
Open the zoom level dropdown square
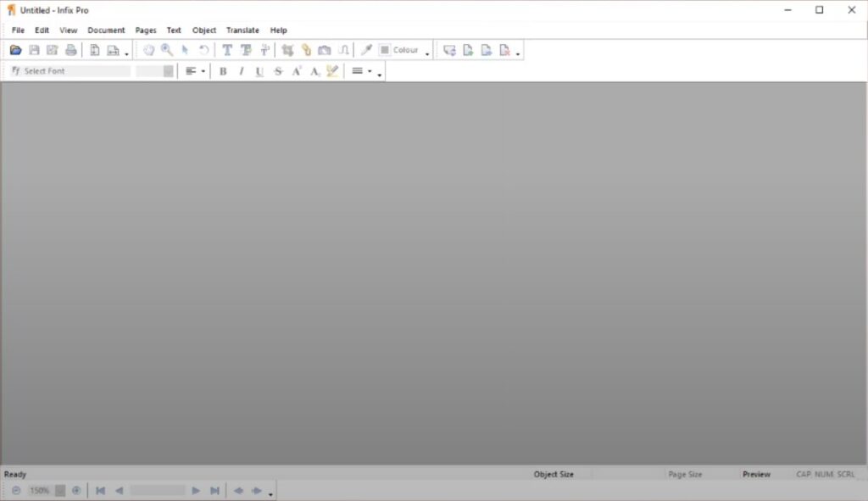(60, 491)
